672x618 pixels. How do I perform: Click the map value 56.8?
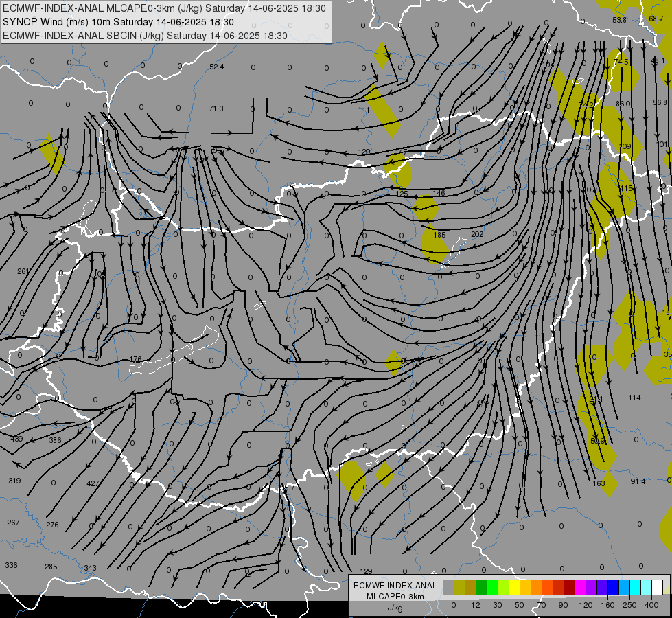[660, 102]
